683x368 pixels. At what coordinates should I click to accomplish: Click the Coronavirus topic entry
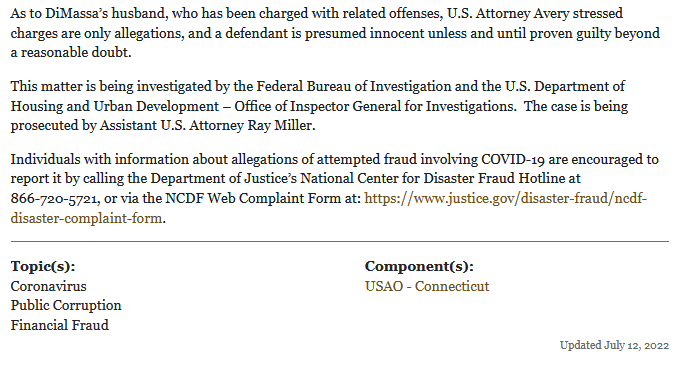48,286
